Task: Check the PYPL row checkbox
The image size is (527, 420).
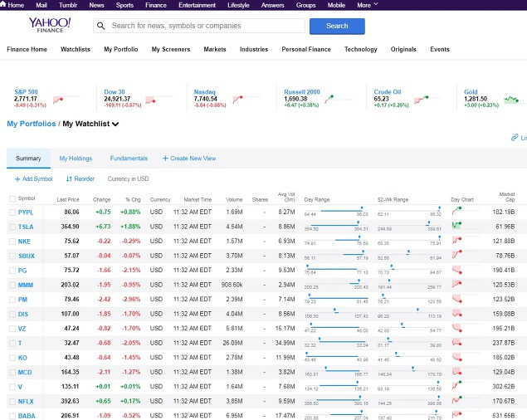Action: 12,212
